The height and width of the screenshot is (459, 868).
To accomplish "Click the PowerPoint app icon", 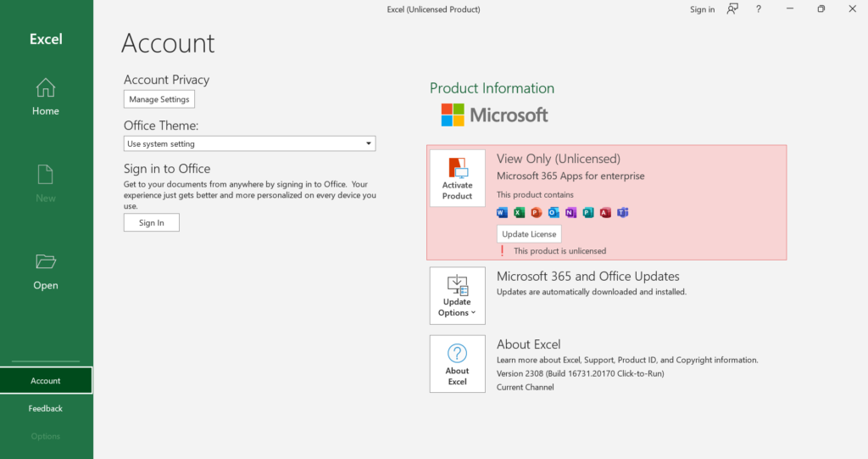I will pyautogui.click(x=537, y=212).
